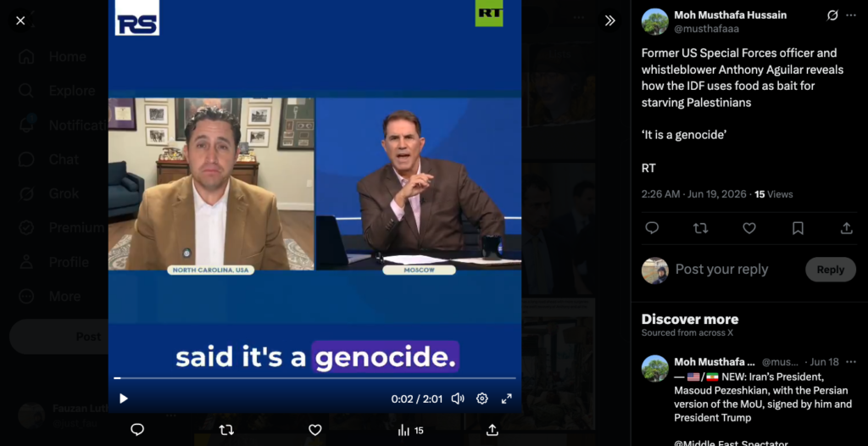Open Grok icon next to post author
This screenshot has width=868, height=446.
point(832,15)
